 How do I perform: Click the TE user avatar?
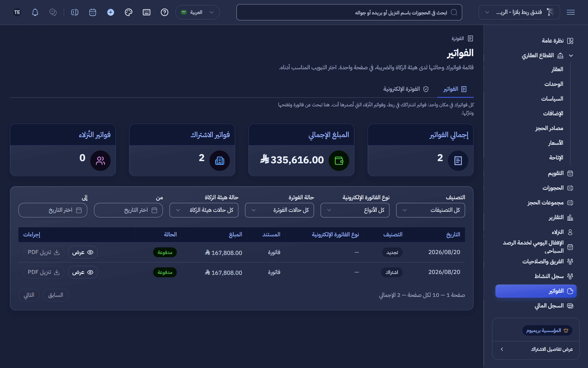17,12
